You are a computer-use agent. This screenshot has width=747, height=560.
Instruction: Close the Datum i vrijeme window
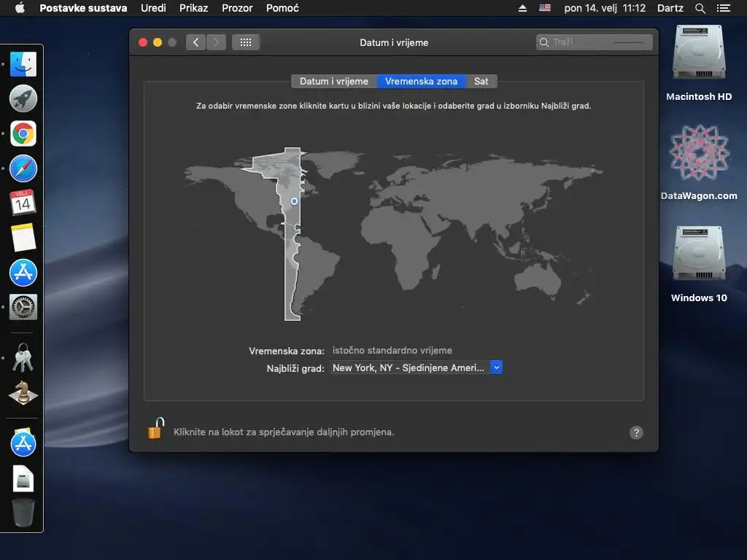[143, 42]
